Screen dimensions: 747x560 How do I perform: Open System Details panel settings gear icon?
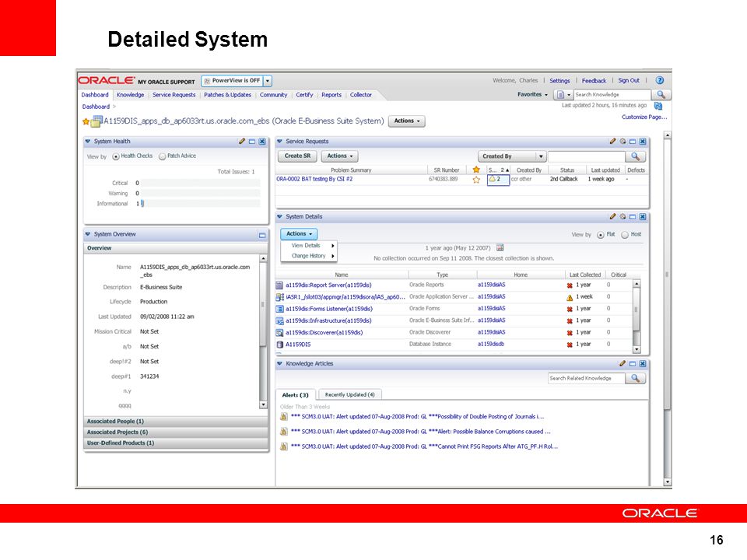622,217
